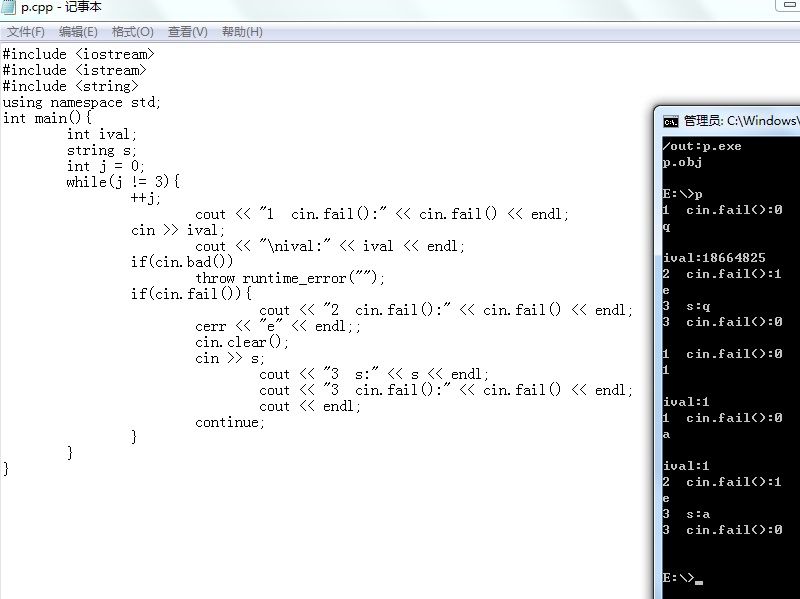Click the string s; declaration
The image size is (800, 599).
[x=102, y=150]
